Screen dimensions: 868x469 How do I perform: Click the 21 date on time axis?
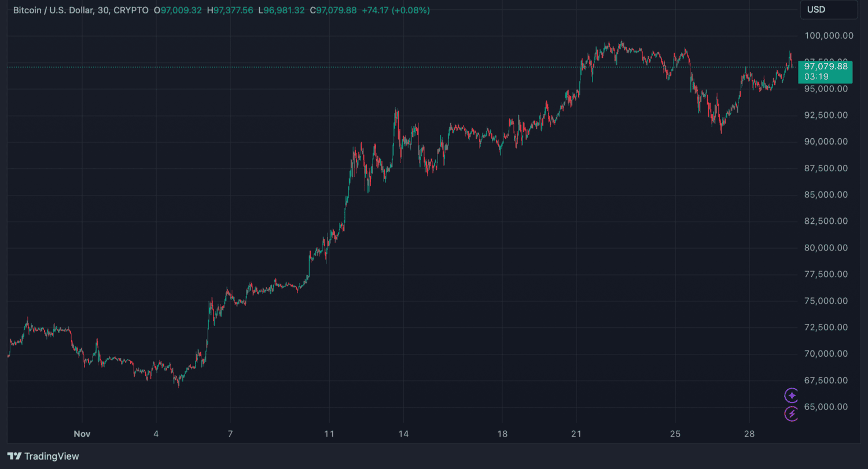tap(576, 434)
